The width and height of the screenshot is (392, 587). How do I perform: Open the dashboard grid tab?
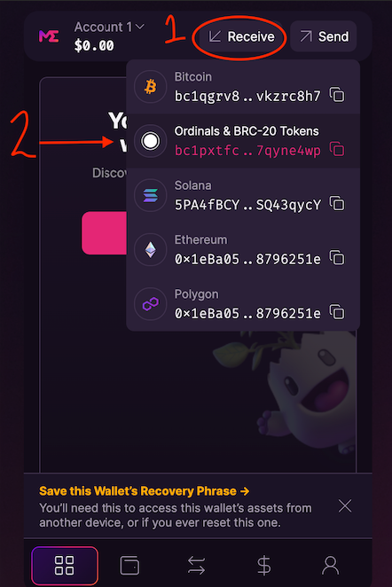65,566
